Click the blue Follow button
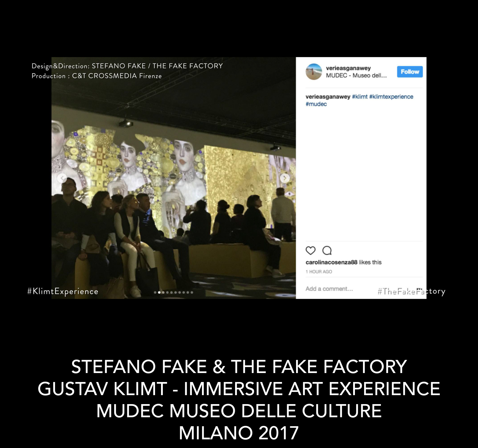This screenshot has width=478, height=448. 410,72
